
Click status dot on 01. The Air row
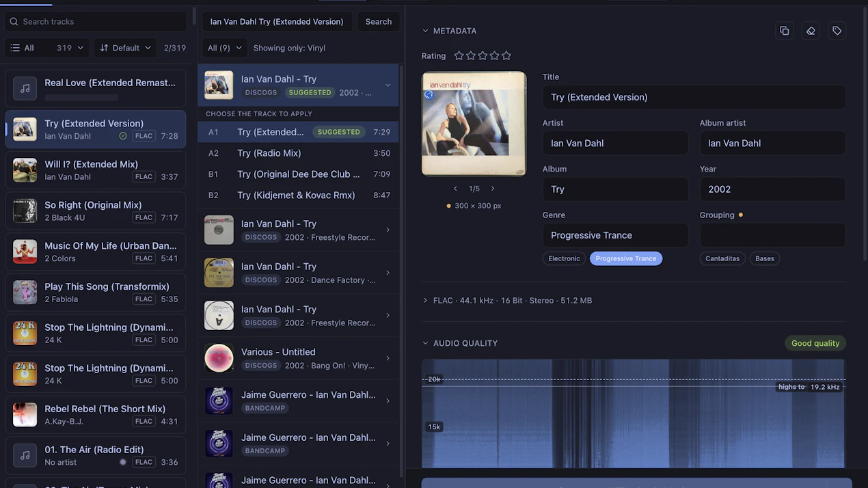(123, 462)
